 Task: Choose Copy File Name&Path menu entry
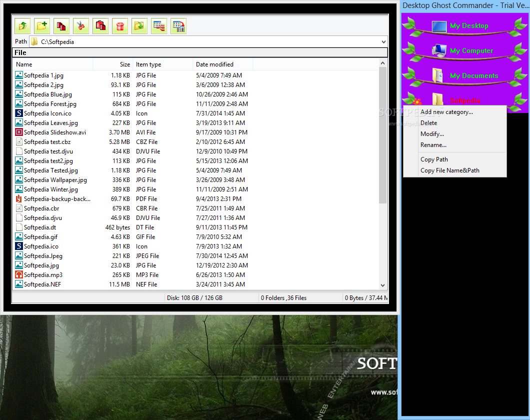click(450, 170)
